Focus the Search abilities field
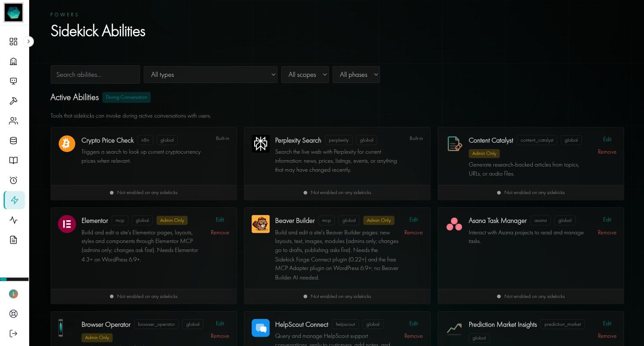The image size is (644, 346). (95, 75)
